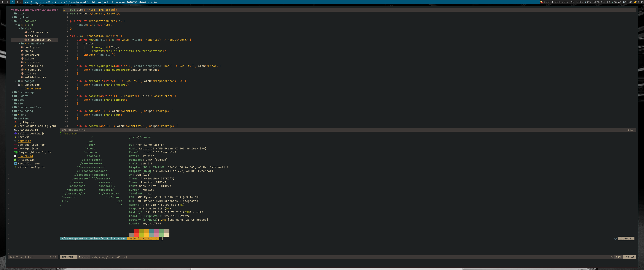The width and height of the screenshot is (644, 270).
Task: Collapse the alpm folder in tree
Action: [19, 28]
